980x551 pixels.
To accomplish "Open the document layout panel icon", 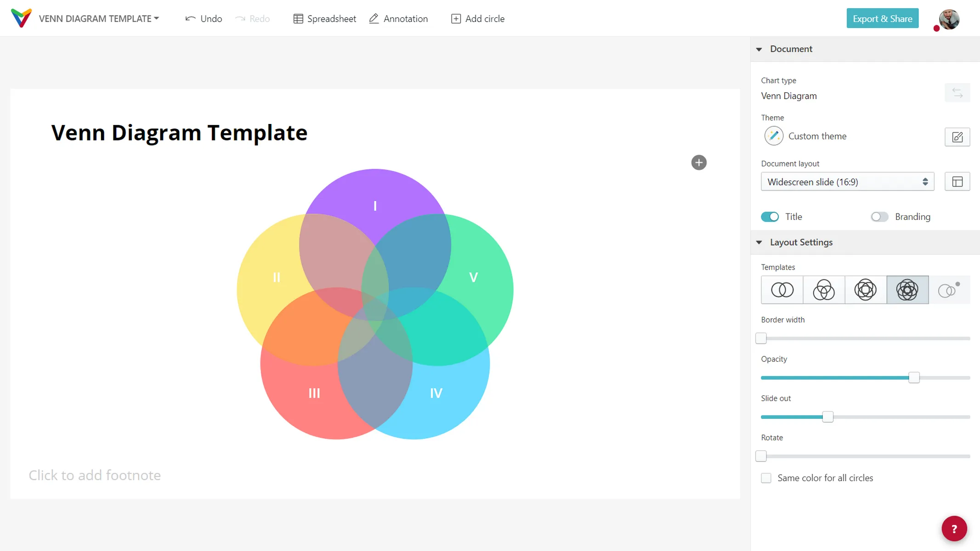I will [957, 181].
